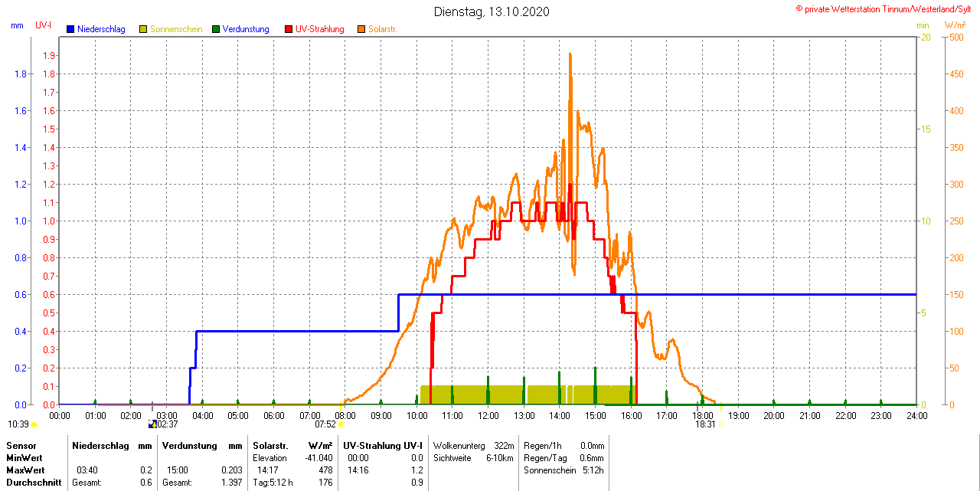Viewport: 980px width, 491px height.
Task: Click the moonrise icon beside 02:37
Action: coord(152,424)
